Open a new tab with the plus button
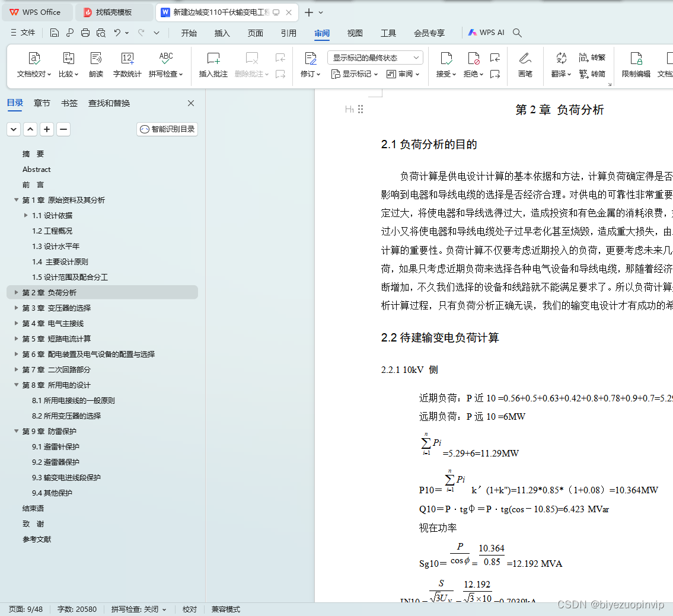673x616 pixels. 308,12
